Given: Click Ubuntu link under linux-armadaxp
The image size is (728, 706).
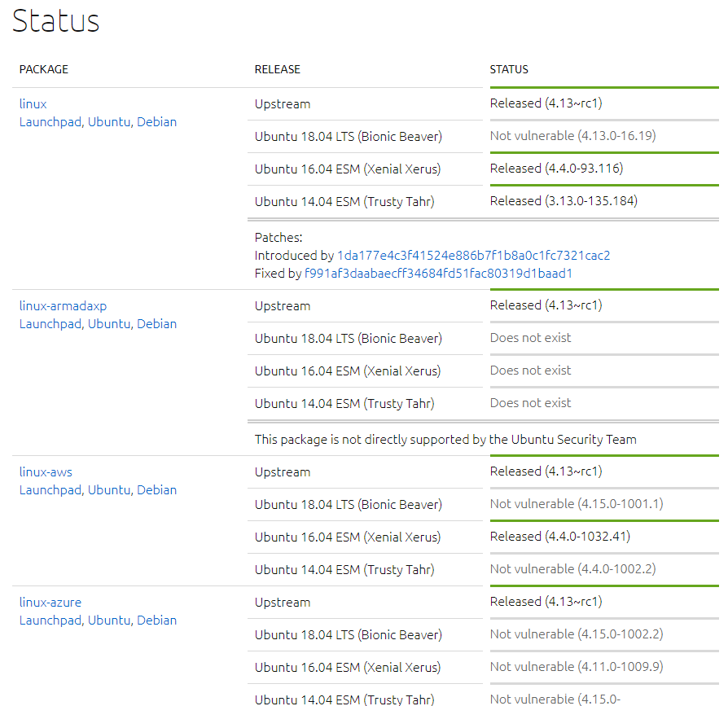Looking at the screenshot, I should tap(108, 324).
